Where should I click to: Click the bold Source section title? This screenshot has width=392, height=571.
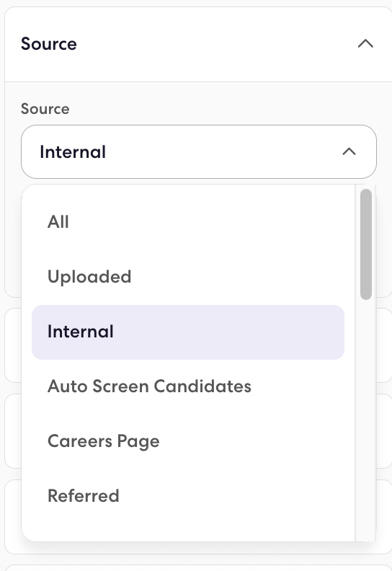(49, 44)
